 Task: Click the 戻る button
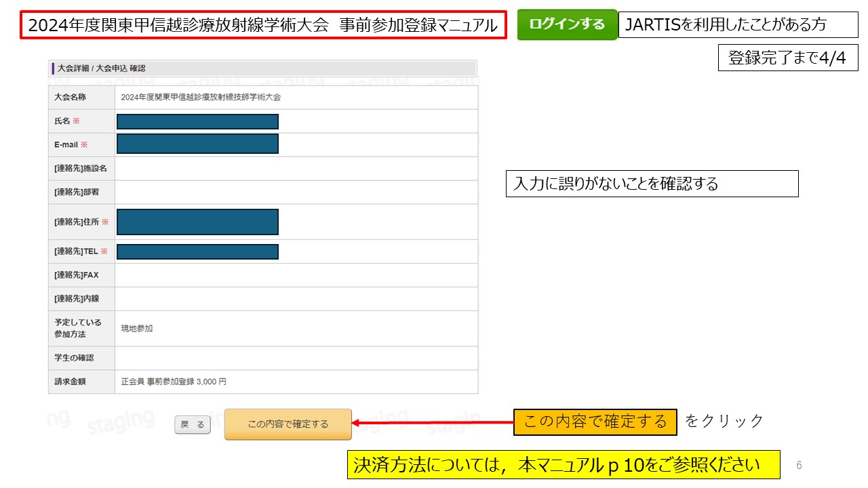click(x=193, y=425)
